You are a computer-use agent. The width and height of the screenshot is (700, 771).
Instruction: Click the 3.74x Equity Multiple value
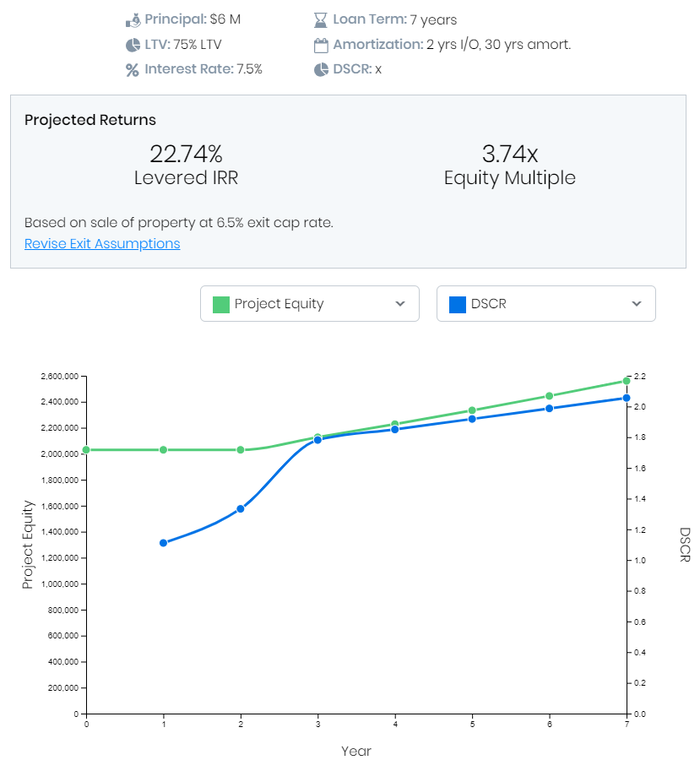pos(510,155)
